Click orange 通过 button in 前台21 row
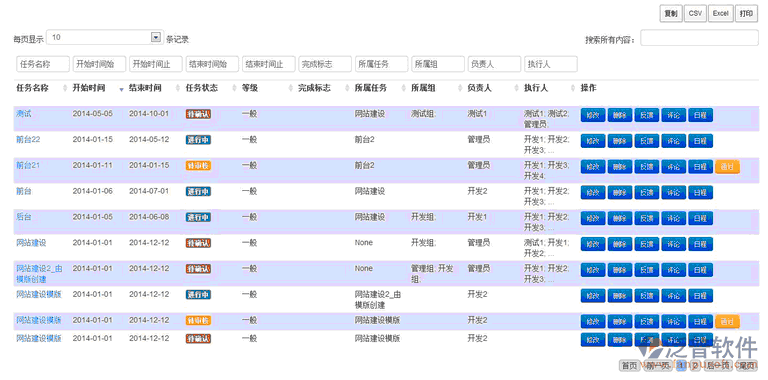 point(727,167)
